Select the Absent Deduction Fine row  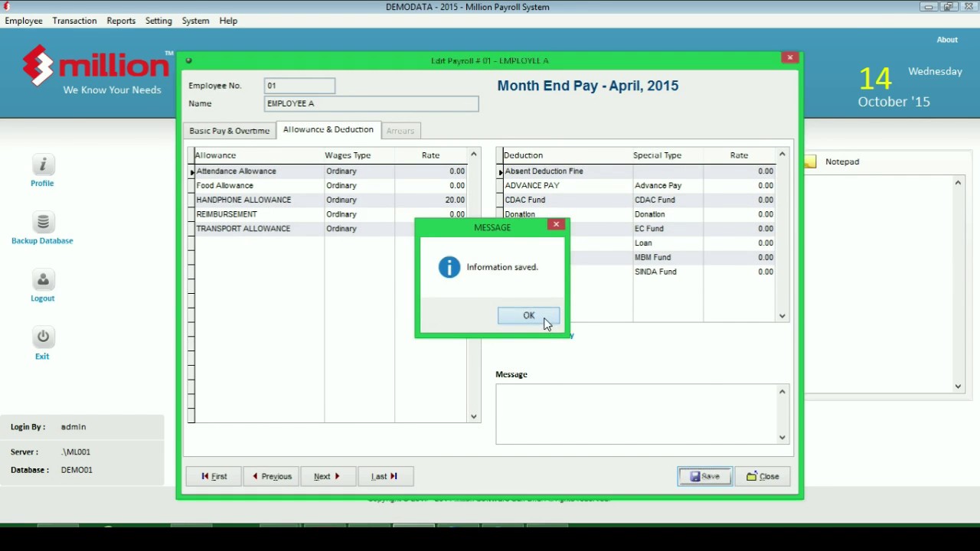[639, 171]
